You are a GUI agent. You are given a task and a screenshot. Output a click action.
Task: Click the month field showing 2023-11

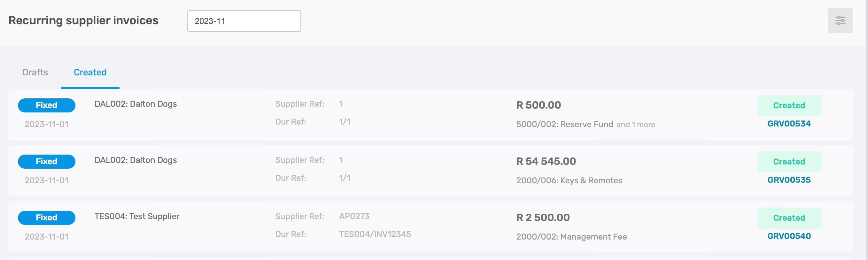pos(244,21)
